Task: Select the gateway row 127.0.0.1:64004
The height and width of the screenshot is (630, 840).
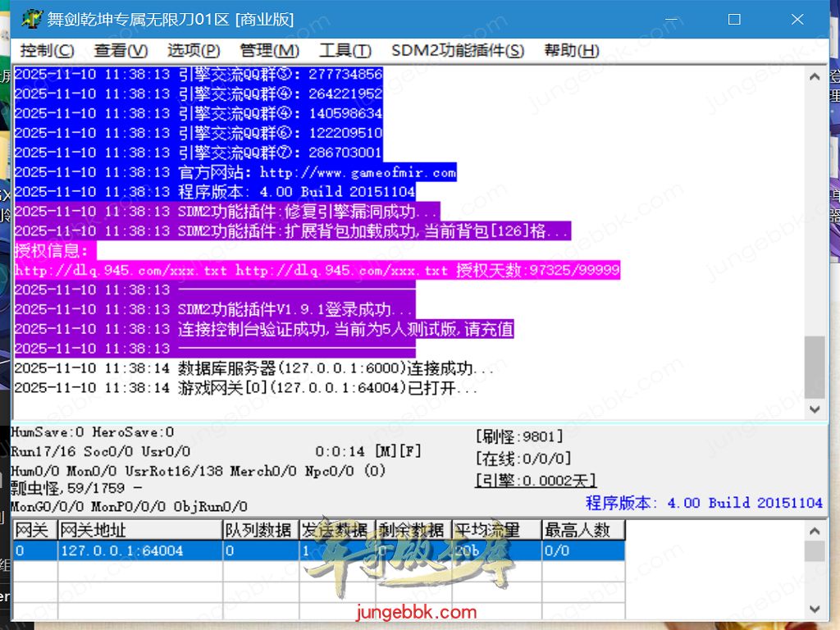Action: pos(139,550)
